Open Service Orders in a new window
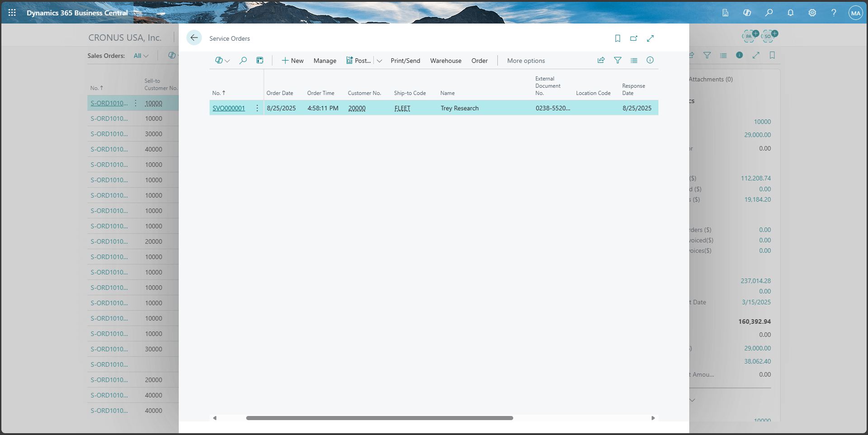868x435 pixels. click(x=634, y=38)
